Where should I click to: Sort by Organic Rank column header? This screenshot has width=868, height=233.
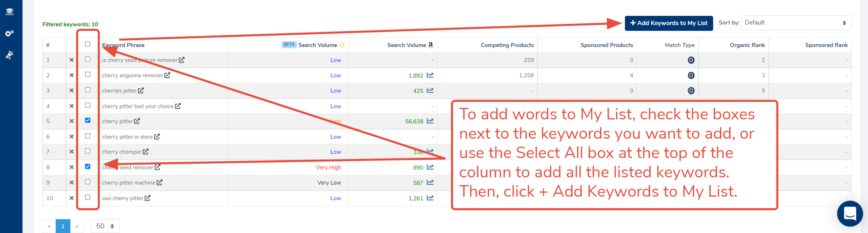pos(747,45)
